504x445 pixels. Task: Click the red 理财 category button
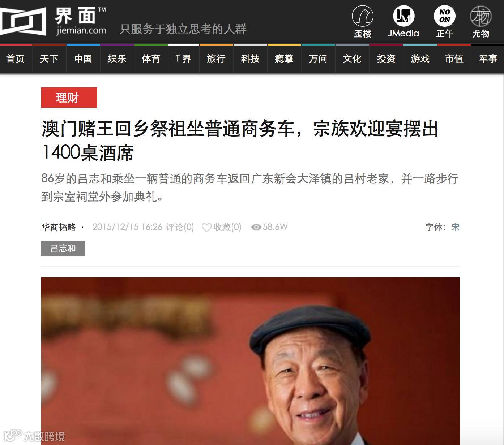69,98
